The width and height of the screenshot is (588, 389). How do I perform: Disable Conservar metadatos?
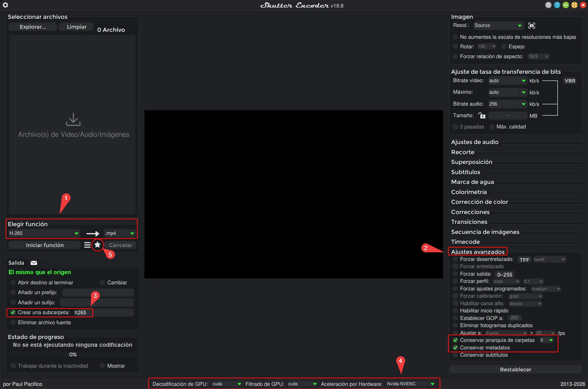(455, 348)
